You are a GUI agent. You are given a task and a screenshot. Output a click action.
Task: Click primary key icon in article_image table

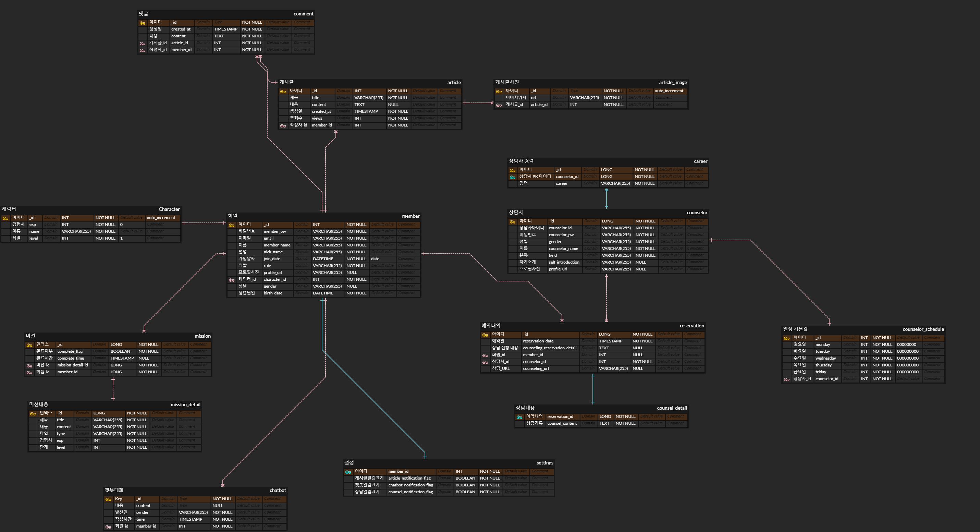pyautogui.click(x=499, y=91)
